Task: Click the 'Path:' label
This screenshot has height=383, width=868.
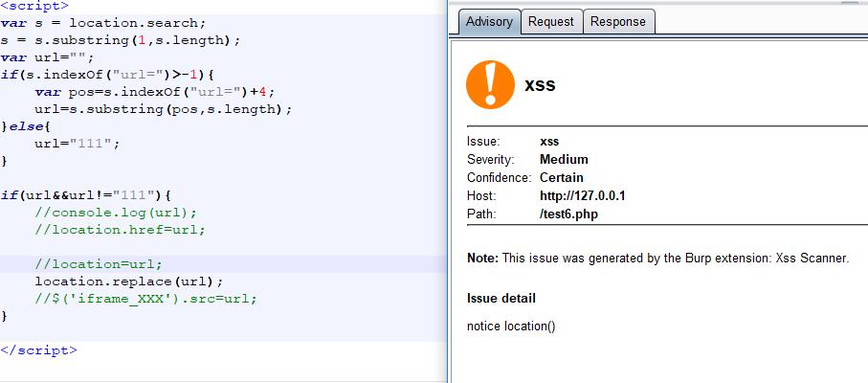Action: pyautogui.click(x=481, y=214)
